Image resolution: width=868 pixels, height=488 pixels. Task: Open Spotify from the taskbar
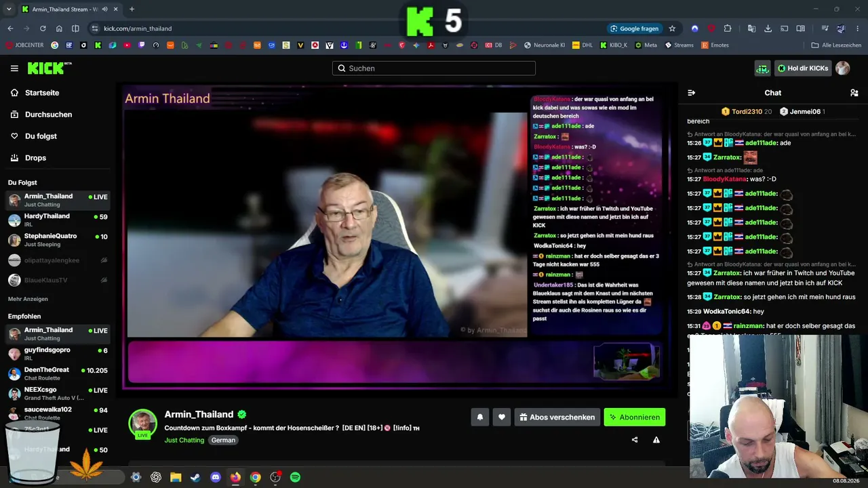295,477
